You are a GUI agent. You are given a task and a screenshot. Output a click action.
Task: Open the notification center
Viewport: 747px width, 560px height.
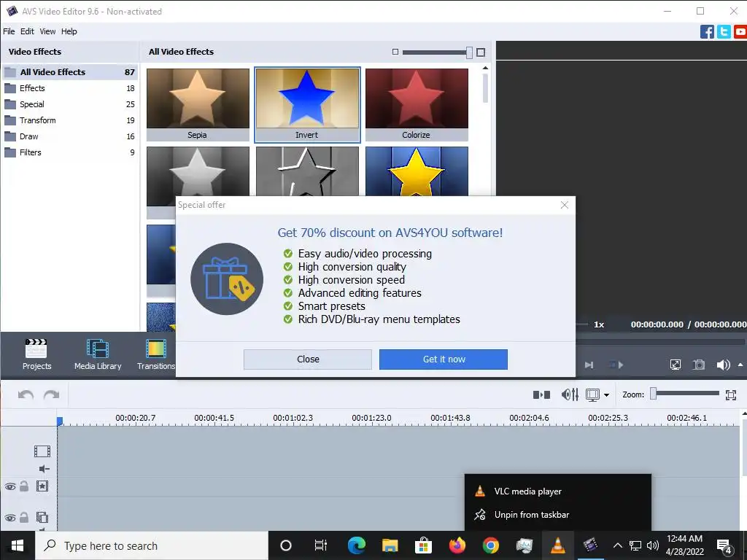pos(724,546)
